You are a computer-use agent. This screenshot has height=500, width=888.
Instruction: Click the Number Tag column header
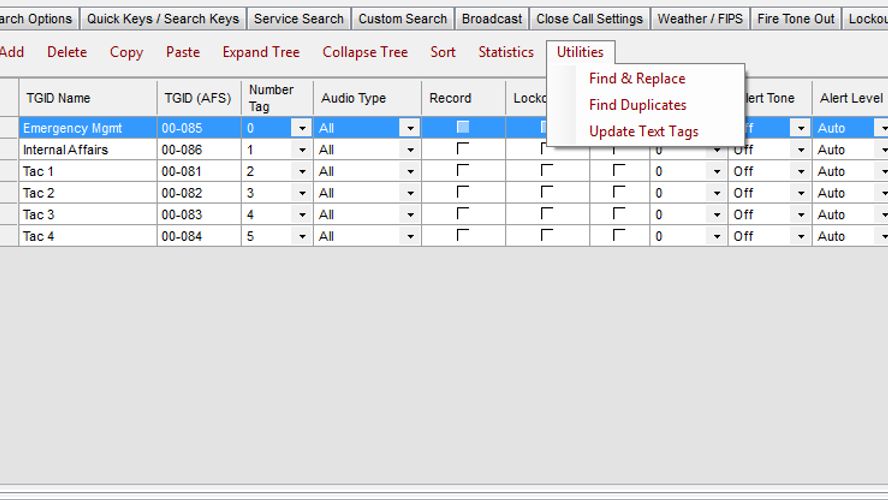coord(278,98)
